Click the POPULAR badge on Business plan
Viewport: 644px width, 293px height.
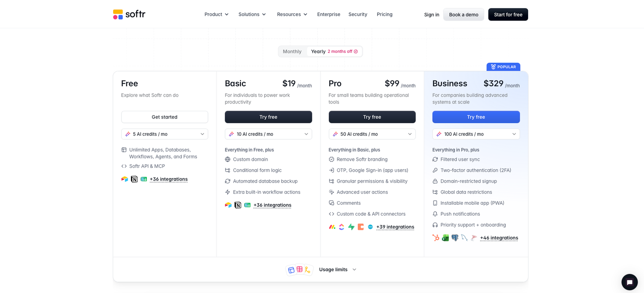(503, 67)
